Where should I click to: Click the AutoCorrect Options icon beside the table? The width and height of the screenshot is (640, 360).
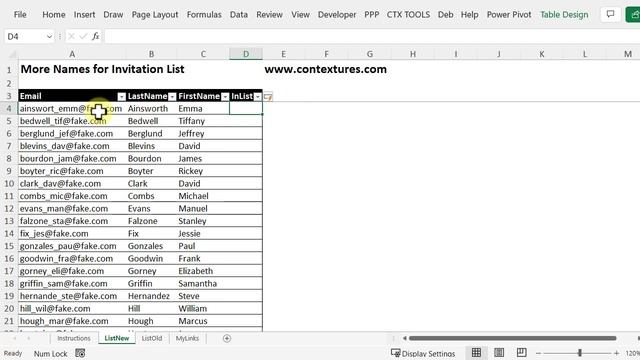coord(268,97)
